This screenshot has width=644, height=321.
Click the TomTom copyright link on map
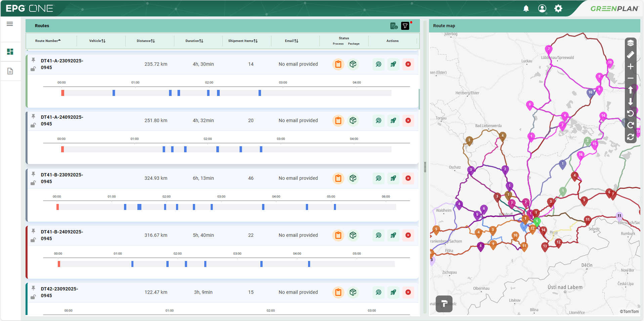pyautogui.click(x=630, y=311)
